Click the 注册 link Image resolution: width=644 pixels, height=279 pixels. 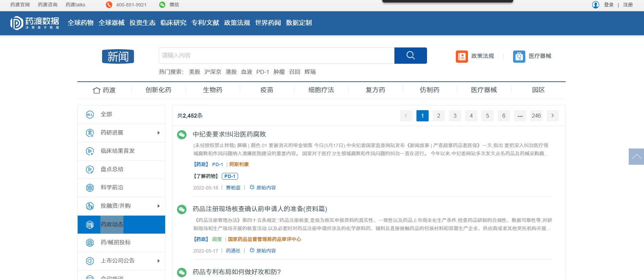point(628,5)
